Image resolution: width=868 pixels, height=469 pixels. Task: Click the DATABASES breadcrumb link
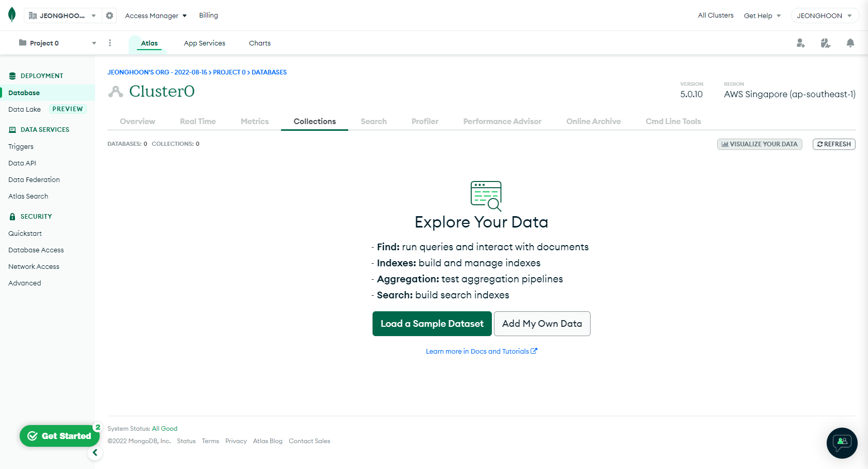[269, 72]
